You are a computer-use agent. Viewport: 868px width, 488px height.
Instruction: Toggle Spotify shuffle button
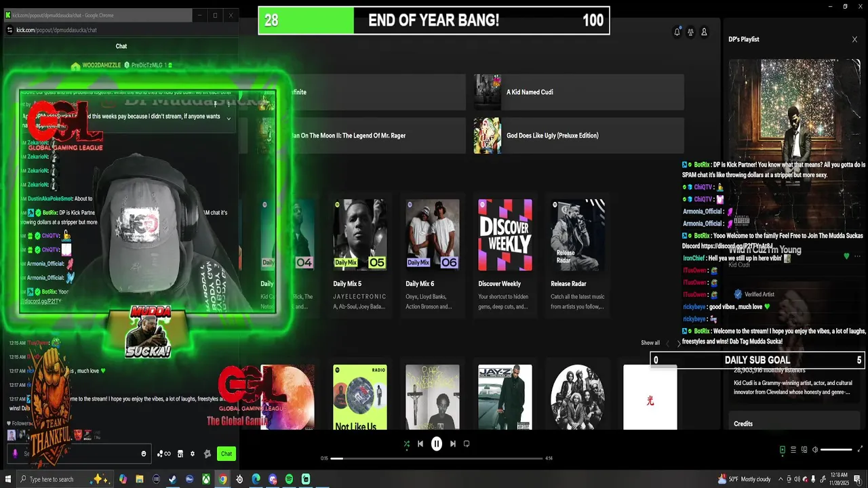pyautogui.click(x=406, y=444)
